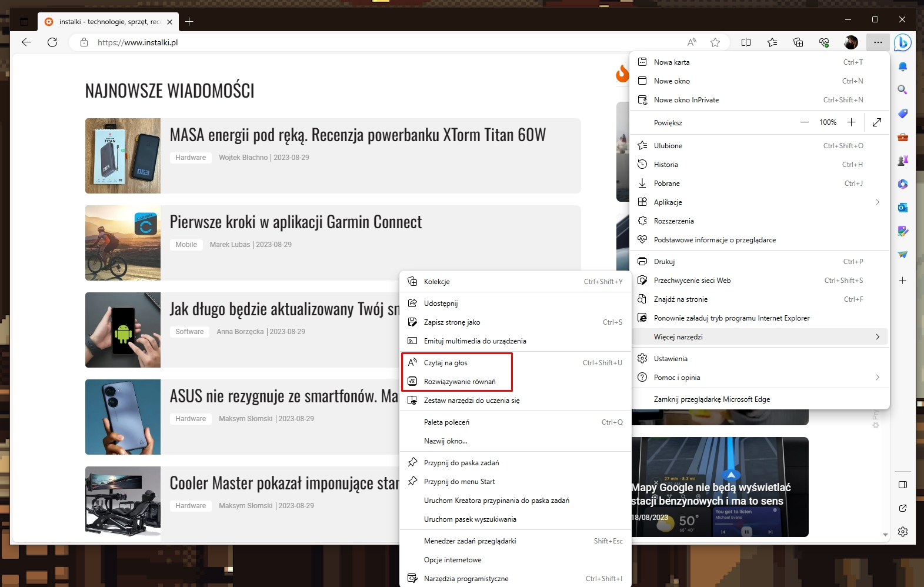Open the Garmin Connect article headline
The image size is (924, 587).
[x=295, y=222]
